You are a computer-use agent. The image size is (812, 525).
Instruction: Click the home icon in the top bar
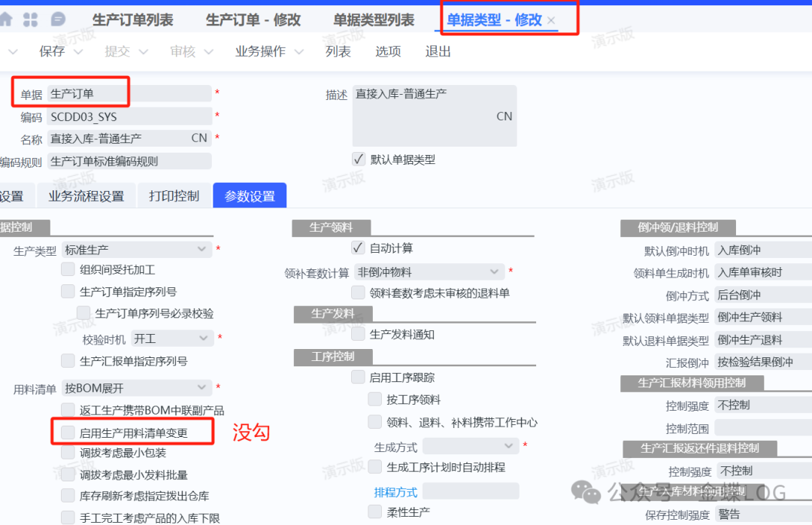(x=6, y=20)
